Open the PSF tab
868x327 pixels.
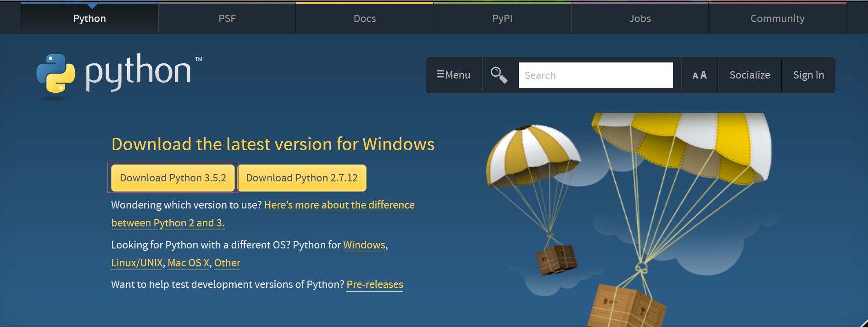point(227,18)
